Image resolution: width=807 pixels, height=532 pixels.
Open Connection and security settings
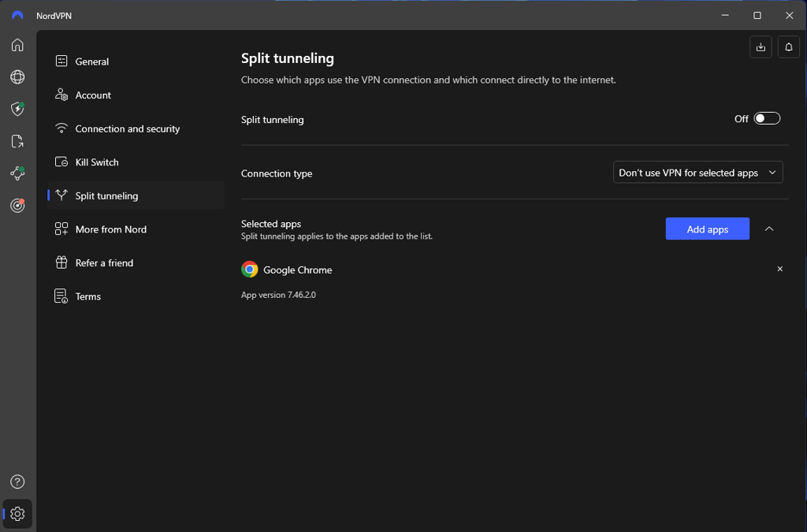click(x=136, y=128)
